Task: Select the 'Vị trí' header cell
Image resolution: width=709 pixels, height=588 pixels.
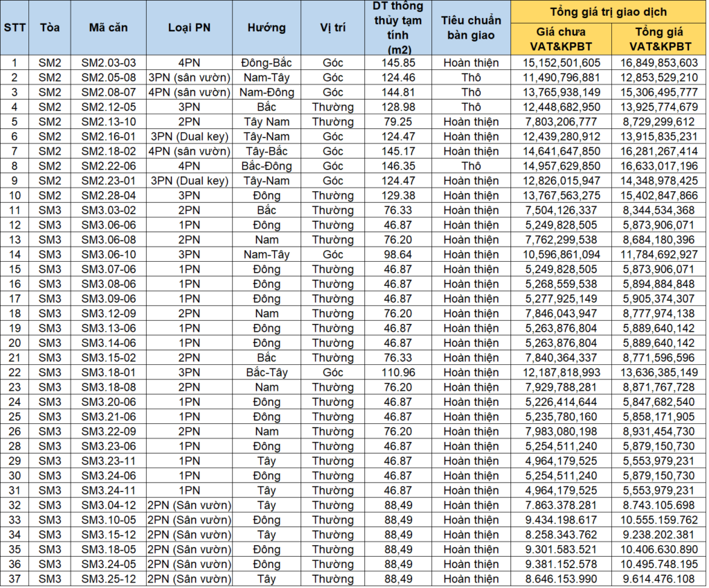Action: click(x=333, y=28)
